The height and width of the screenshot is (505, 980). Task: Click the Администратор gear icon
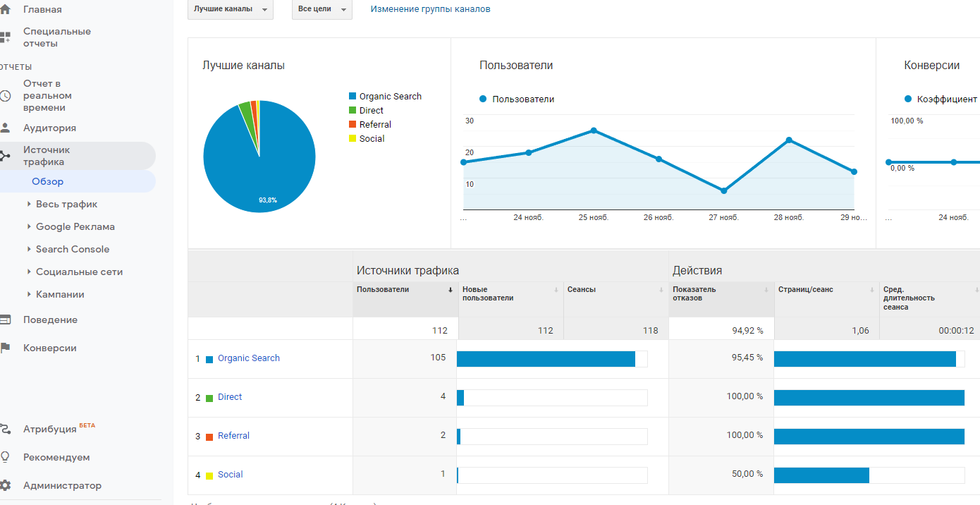point(5,485)
